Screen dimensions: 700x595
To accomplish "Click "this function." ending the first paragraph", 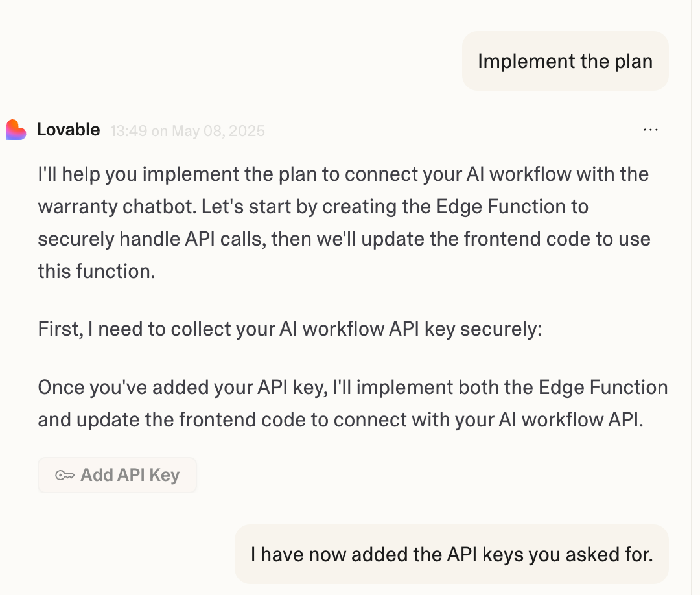I will point(97,270).
